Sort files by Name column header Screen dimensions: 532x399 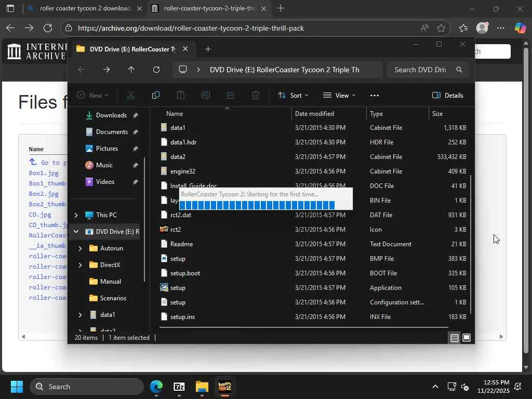point(175,114)
